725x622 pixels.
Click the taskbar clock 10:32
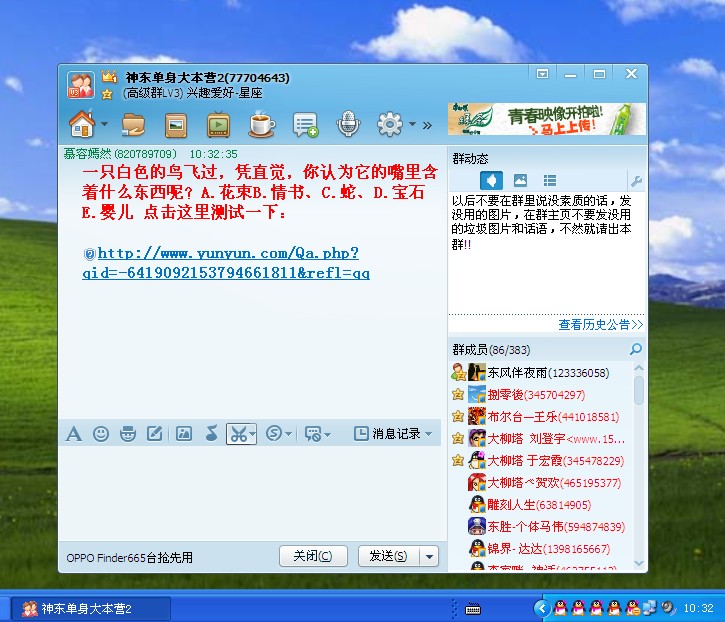698,608
